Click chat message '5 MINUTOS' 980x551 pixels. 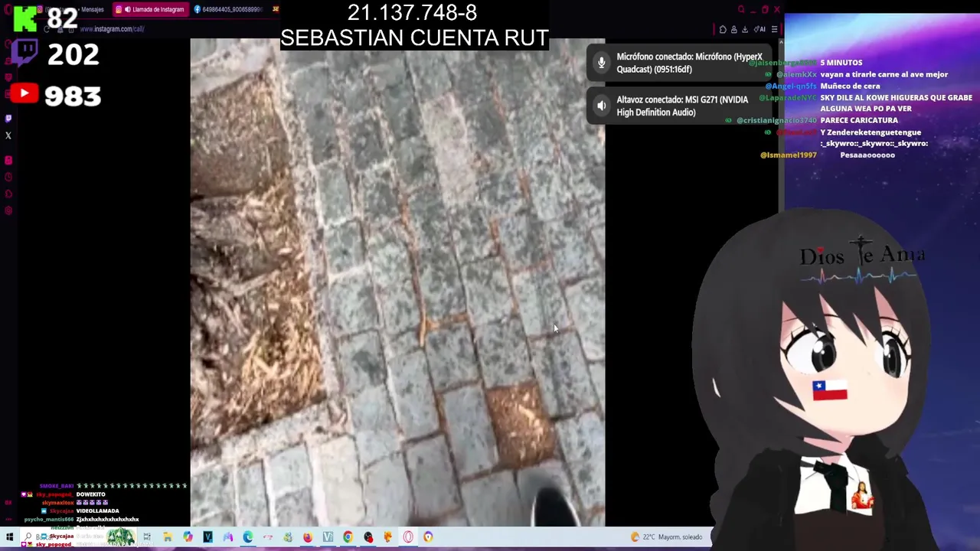click(x=841, y=63)
